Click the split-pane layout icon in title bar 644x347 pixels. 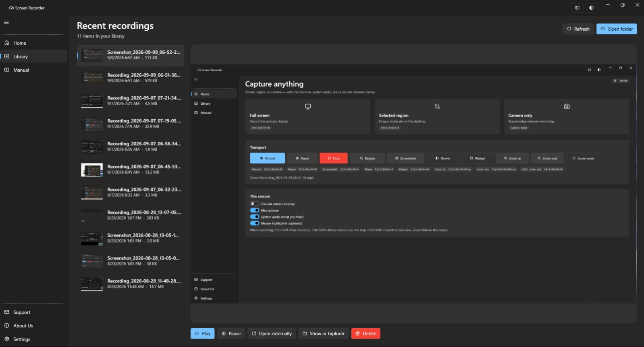point(577,8)
